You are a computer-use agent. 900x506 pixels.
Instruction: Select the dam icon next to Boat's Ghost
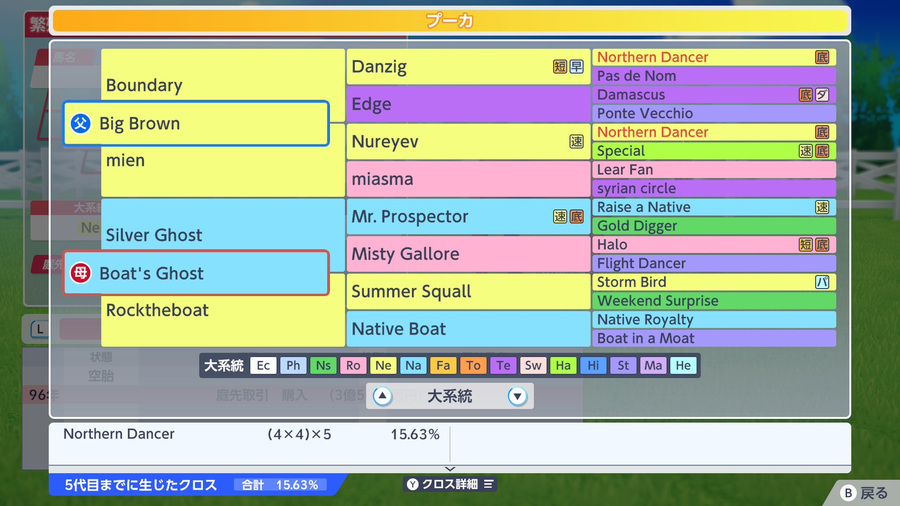(x=80, y=273)
